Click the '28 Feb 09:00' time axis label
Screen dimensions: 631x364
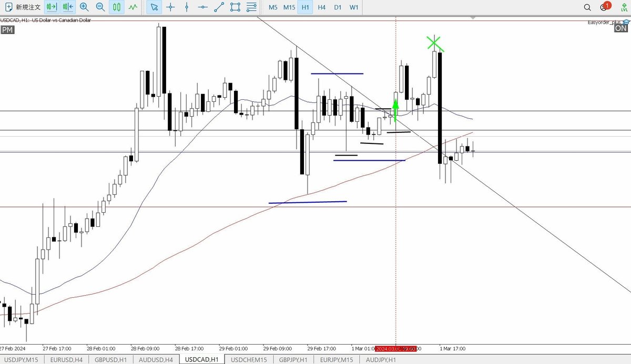146,348
